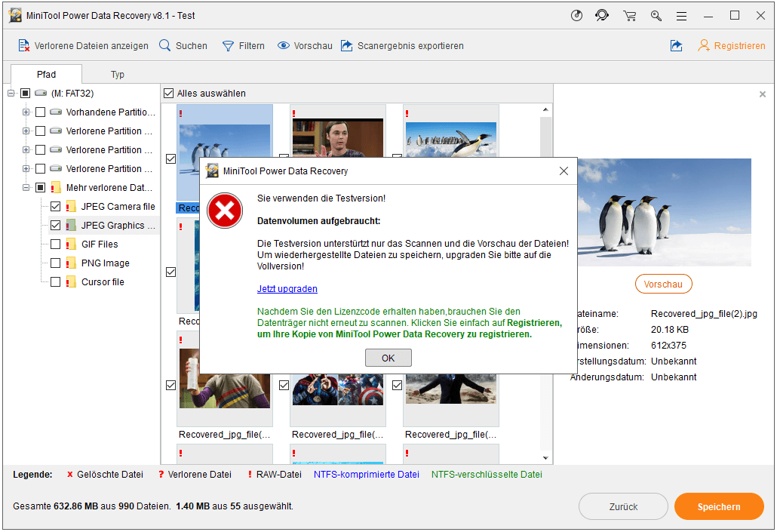
Task: Click the (M: FAT32) drive icon
Action: tap(41, 94)
